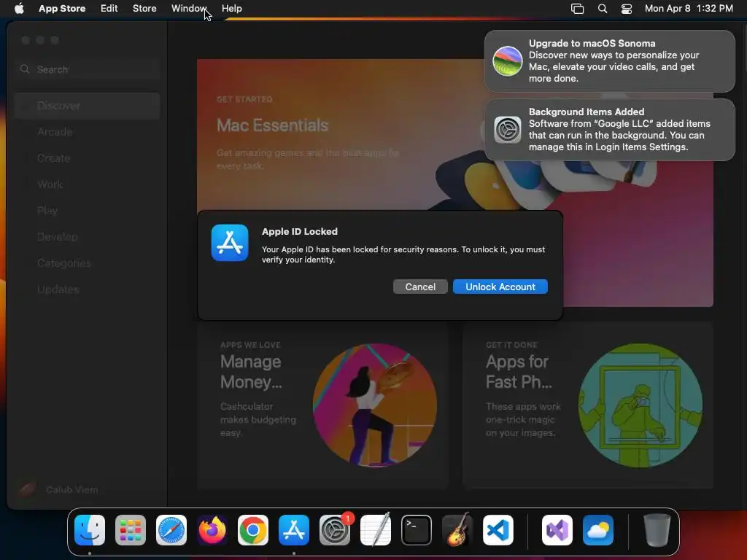Open Control Center in the menu bar
This screenshot has height=560, width=747.
pyautogui.click(x=627, y=8)
